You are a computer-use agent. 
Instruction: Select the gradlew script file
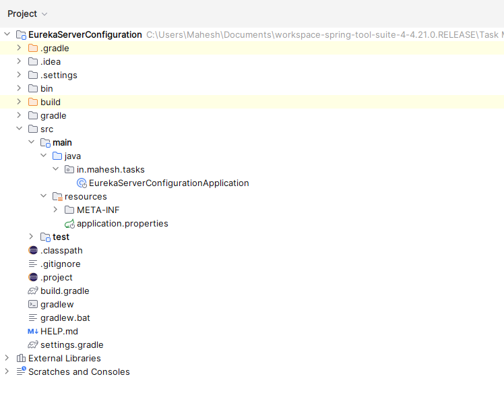point(57,305)
